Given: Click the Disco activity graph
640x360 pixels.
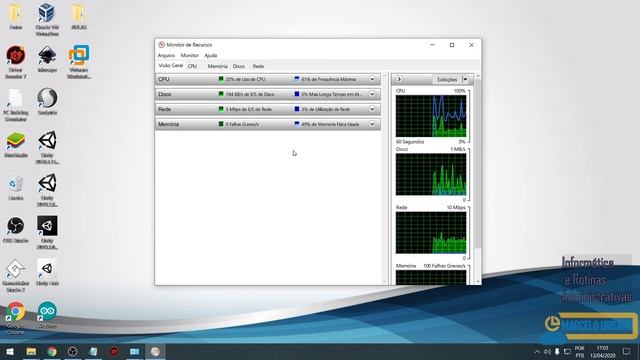Looking at the screenshot, I should [431, 174].
